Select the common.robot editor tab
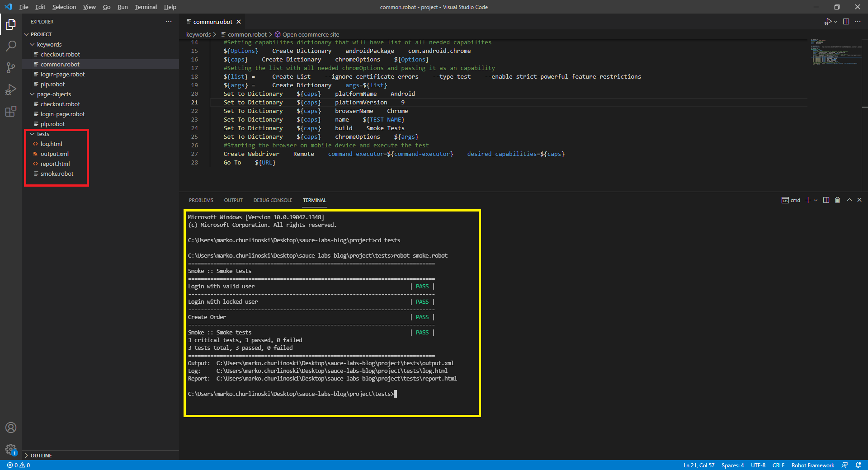868x470 pixels. (212, 22)
